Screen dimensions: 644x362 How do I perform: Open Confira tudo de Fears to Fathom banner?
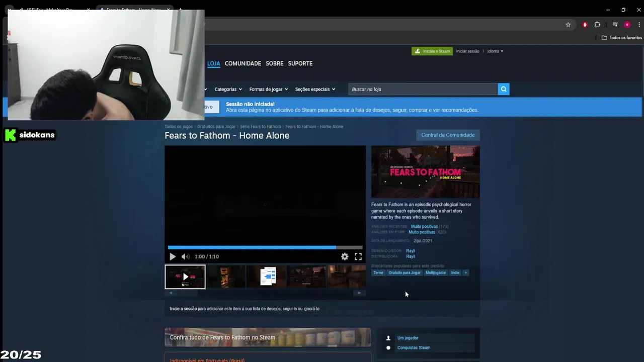[268, 337]
